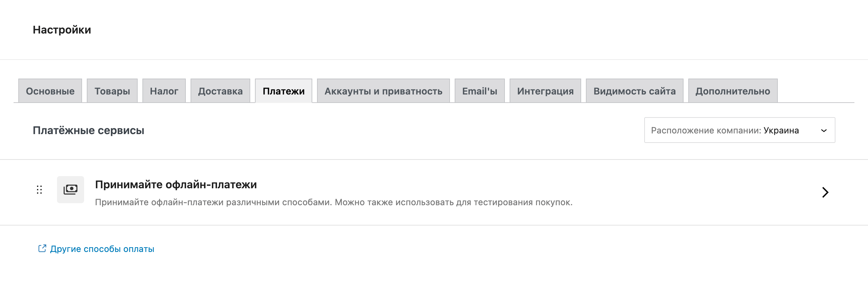Click the dropdown arrow next to Украина
This screenshot has width=868, height=298.
[x=824, y=131]
